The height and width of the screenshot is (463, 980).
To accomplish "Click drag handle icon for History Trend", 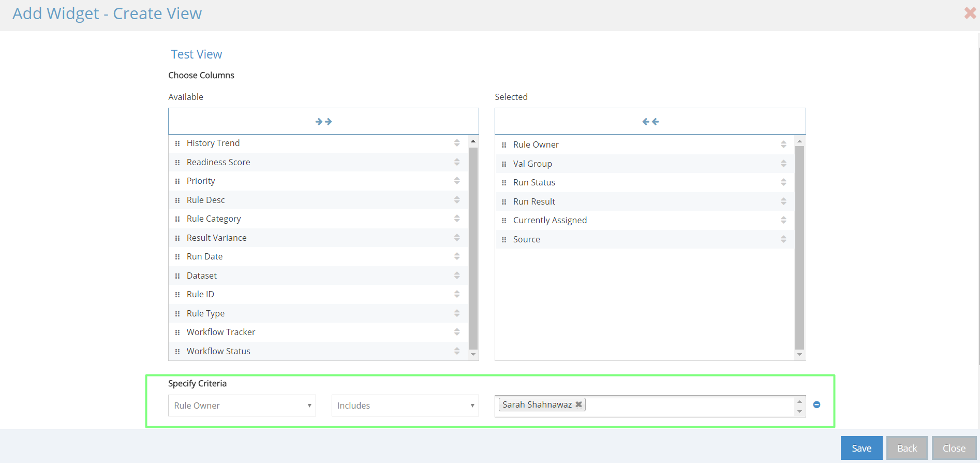I will tap(177, 143).
